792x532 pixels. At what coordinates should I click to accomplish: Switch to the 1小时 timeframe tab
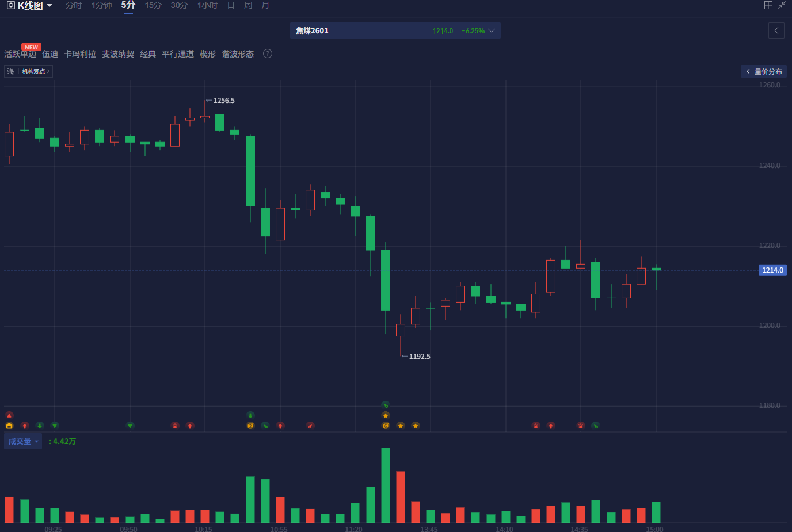[x=207, y=5]
